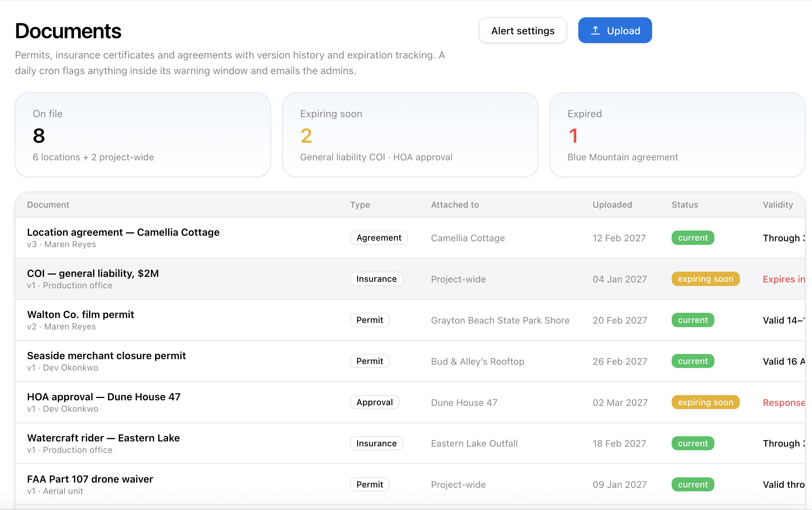This screenshot has height=510, width=812.
Task: Click Permit tag in Seaside merchant row
Action: (x=369, y=361)
